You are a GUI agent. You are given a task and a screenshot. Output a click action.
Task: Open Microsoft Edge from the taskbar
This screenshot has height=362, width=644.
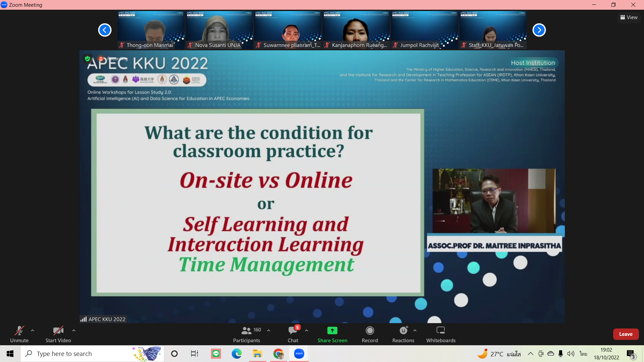pyautogui.click(x=236, y=354)
